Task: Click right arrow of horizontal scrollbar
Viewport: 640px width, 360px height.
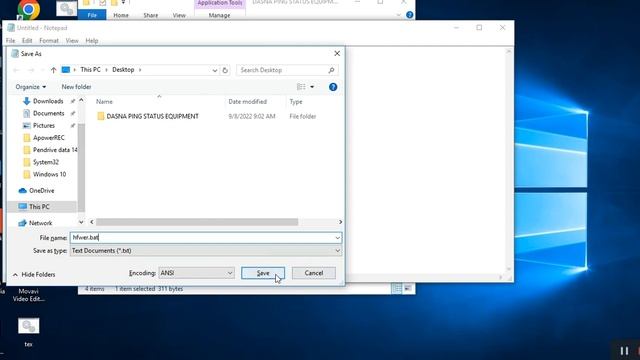Action: click(x=340, y=222)
